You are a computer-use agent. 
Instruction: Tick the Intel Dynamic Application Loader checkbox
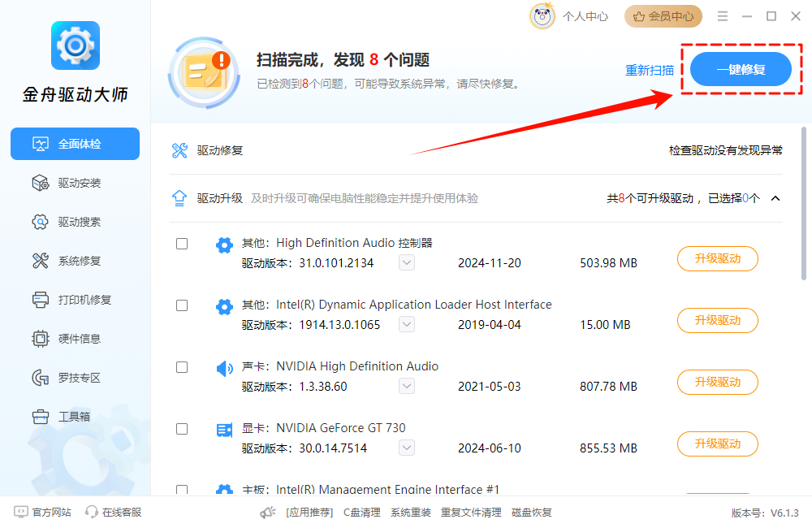(x=182, y=305)
